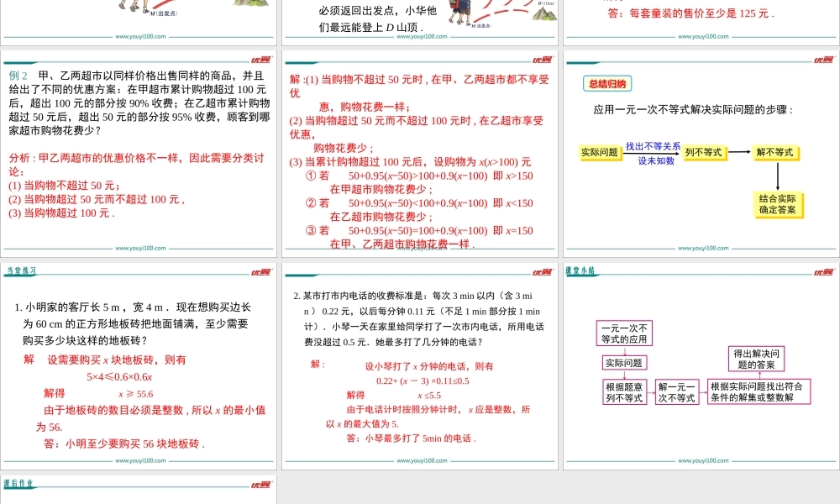This screenshot has width=840, height=504.
Task: Click the 解一元一次不等式 box
Action: tap(676, 392)
